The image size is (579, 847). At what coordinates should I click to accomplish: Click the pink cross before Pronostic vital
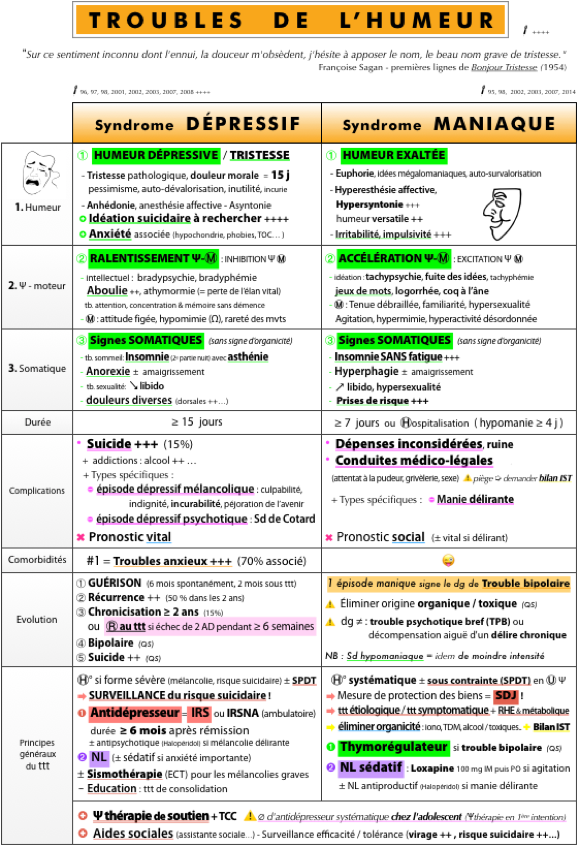[x=80, y=537]
